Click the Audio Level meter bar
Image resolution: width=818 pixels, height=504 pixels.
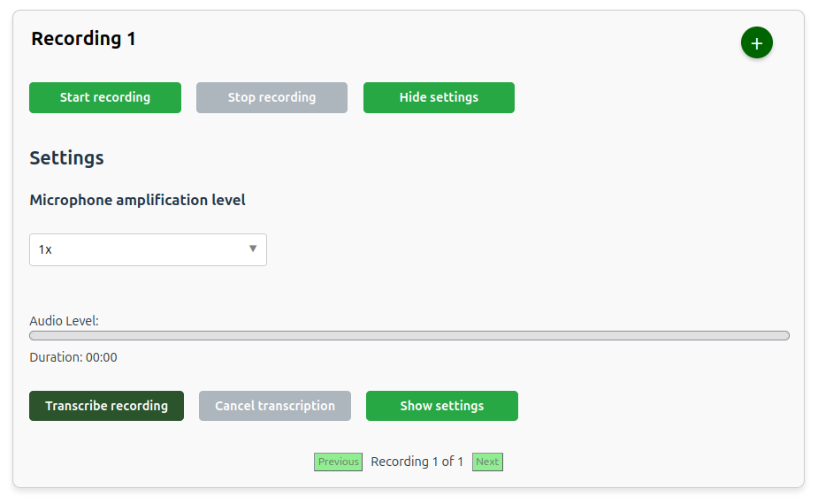409,336
